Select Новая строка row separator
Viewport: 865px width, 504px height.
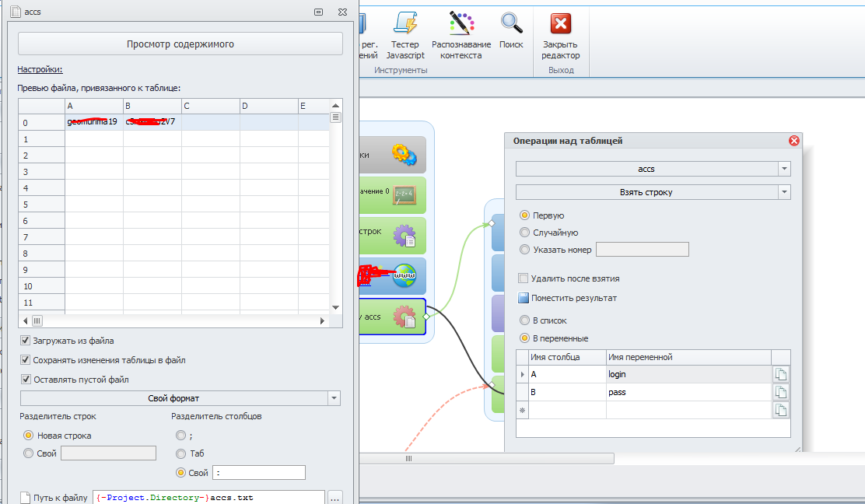[x=28, y=435]
